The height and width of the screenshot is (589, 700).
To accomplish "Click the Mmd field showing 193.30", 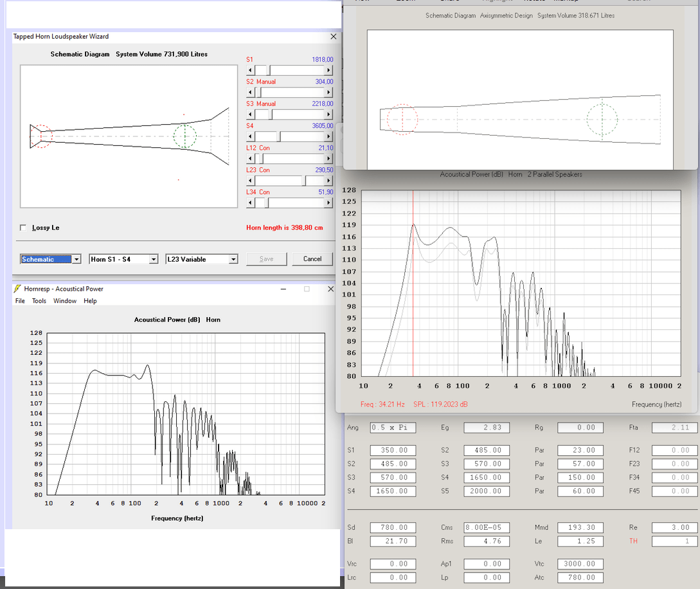I will click(580, 528).
